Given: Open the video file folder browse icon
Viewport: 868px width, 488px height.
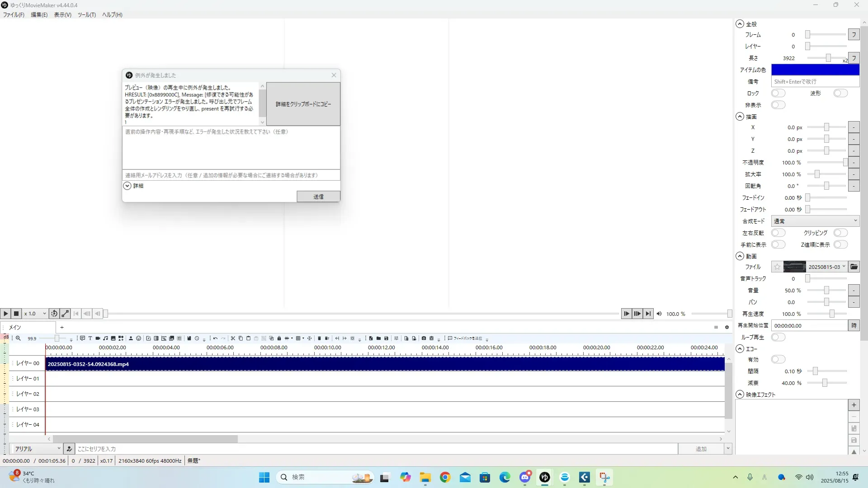Looking at the screenshot, I should click(x=854, y=267).
